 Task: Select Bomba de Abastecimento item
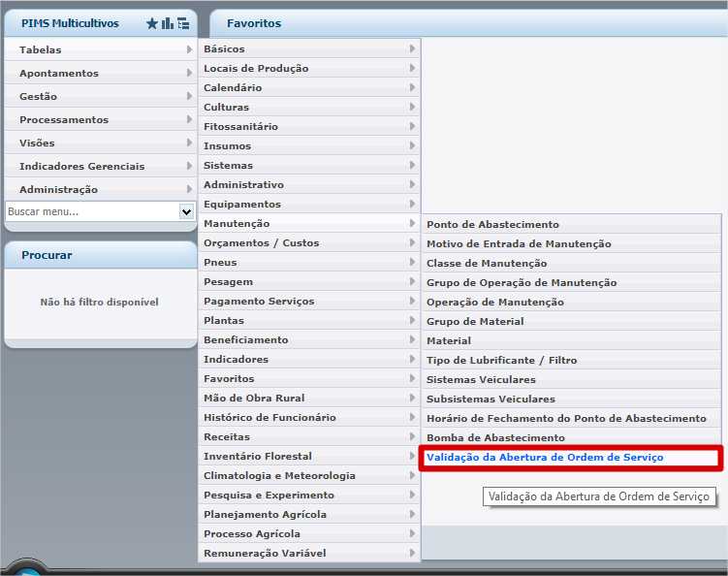[x=571, y=437]
